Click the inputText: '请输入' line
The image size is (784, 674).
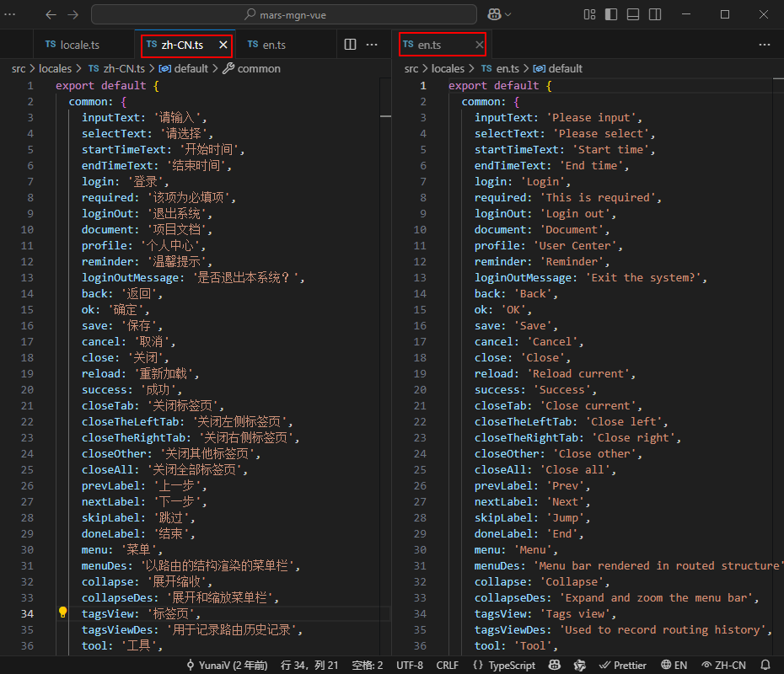coord(144,117)
